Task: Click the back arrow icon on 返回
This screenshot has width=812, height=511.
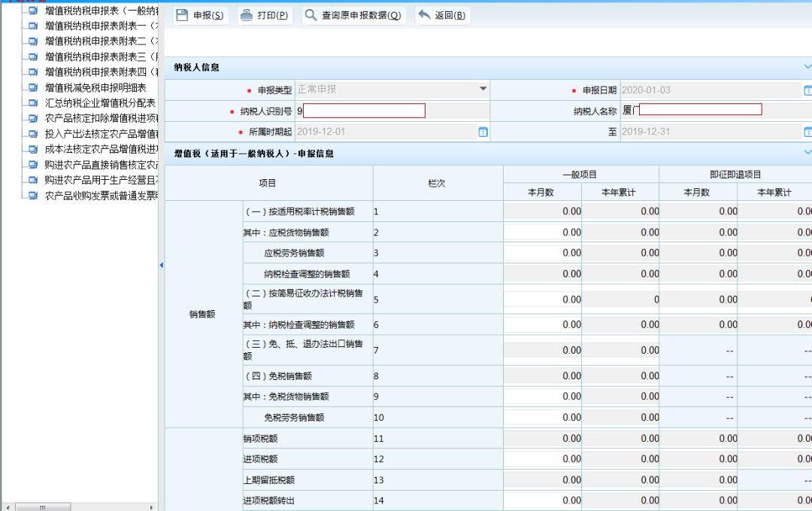Action: click(x=426, y=14)
